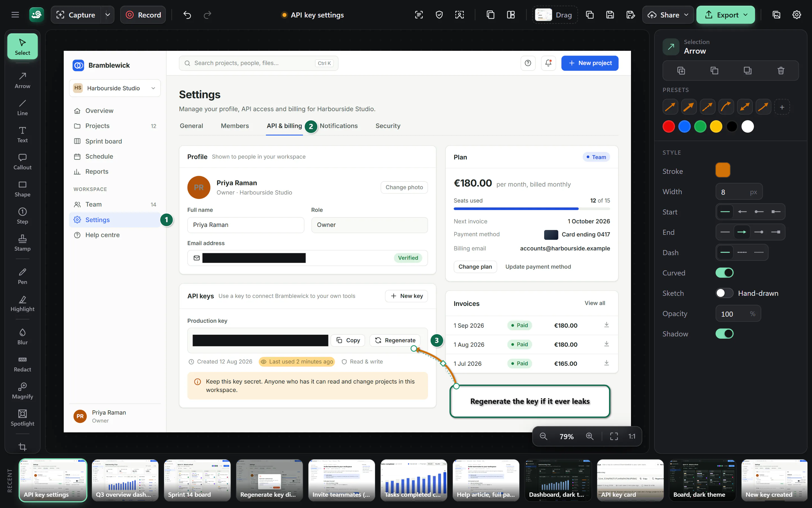Choose the Line tool
This screenshot has height=508, width=812.
[x=23, y=108]
